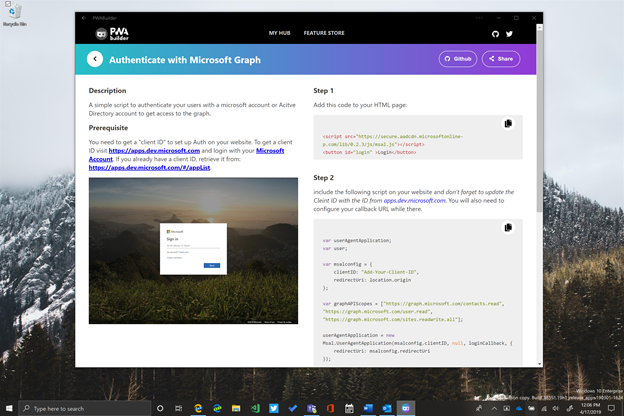Click the Prerequisite heading
This screenshot has width=624, height=416.
108,128
